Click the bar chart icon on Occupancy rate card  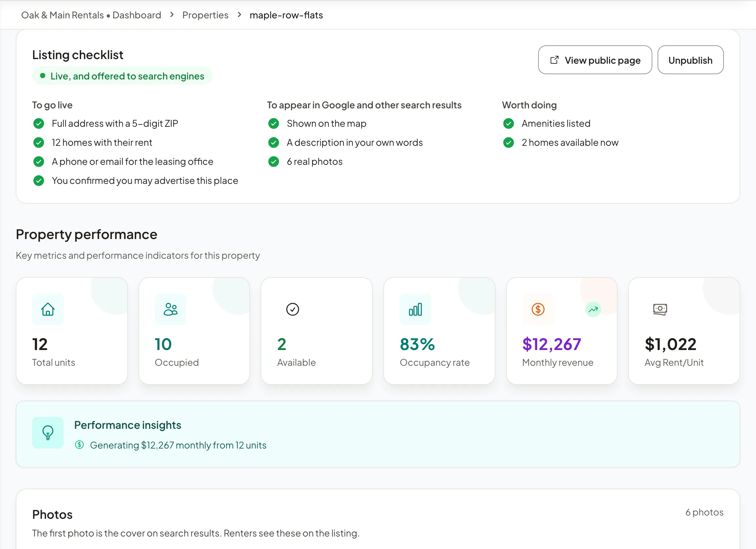pos(415,309)
